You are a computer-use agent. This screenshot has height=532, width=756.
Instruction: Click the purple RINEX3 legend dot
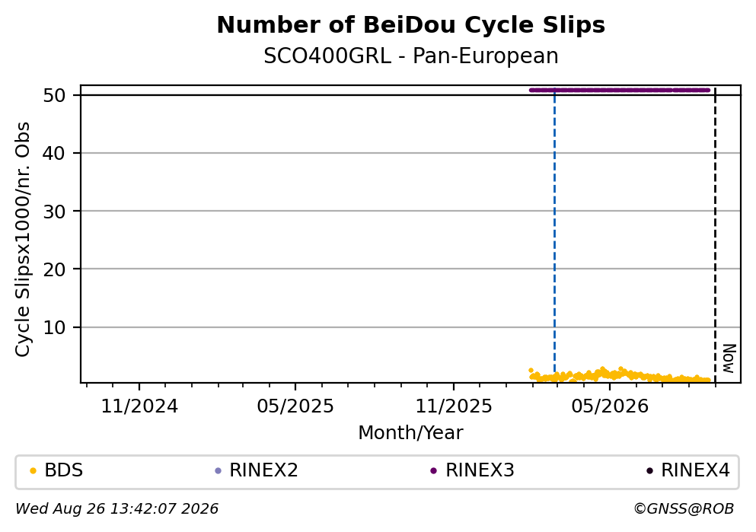tap(433, 471)
